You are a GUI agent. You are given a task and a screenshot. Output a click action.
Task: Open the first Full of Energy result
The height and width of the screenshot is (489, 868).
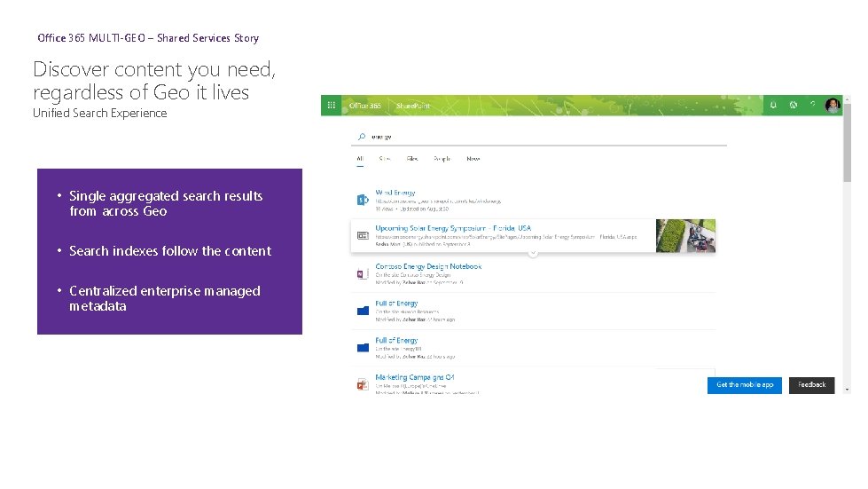click(x=396, y=304)
